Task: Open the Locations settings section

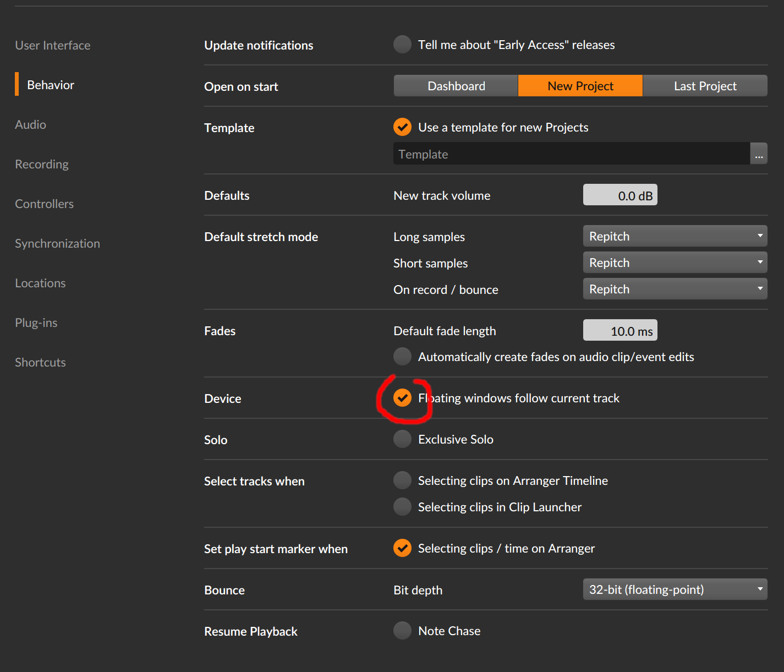Action: 40,283
